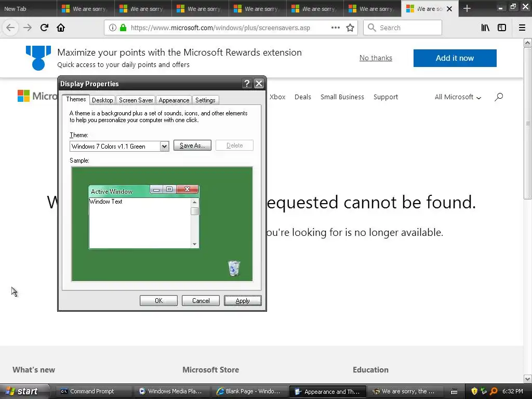The image size is (532, 399).
Task: Switch to the Desktop tab
Action: (102, 100)
